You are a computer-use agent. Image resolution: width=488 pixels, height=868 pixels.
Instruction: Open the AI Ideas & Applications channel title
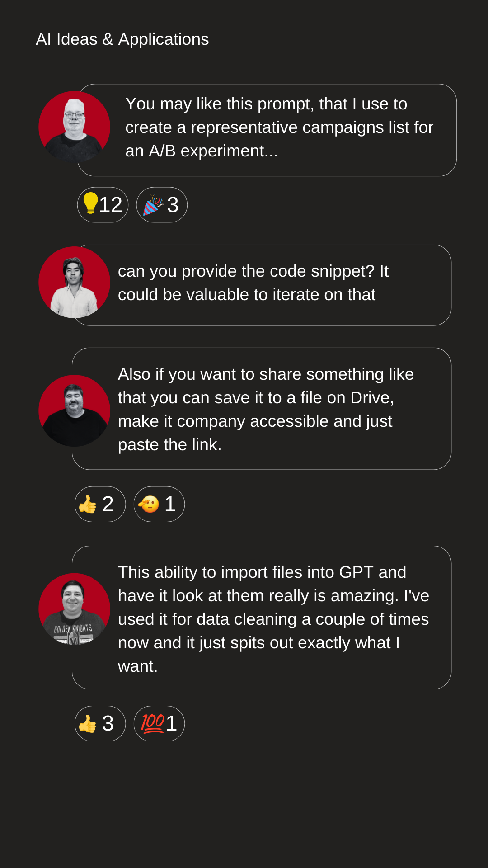122,39
